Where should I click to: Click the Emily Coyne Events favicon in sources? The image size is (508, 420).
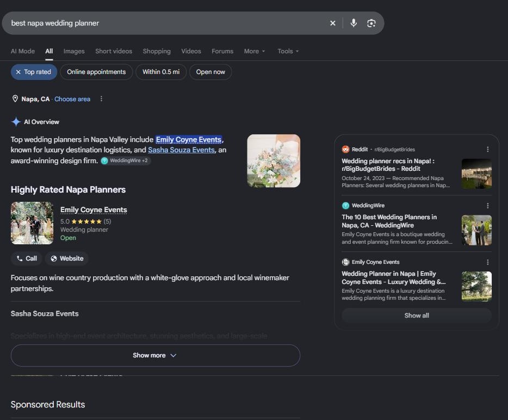point(346,262)
